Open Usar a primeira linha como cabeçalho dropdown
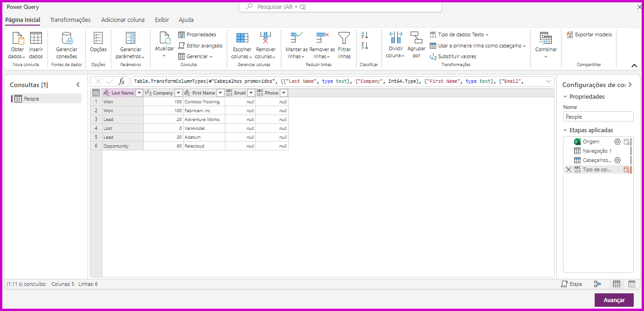Screen dimensions: 644x311 click(x=478, y=46)
